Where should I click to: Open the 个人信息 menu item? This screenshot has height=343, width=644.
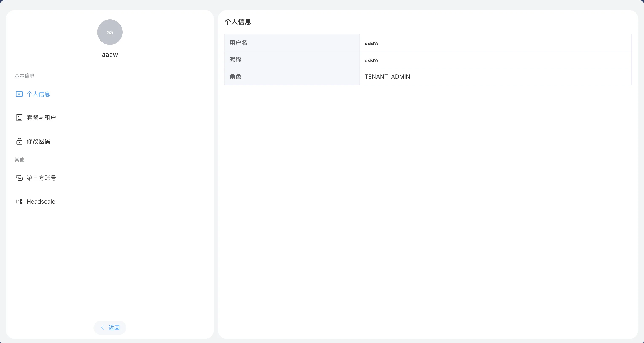point(38,94)
